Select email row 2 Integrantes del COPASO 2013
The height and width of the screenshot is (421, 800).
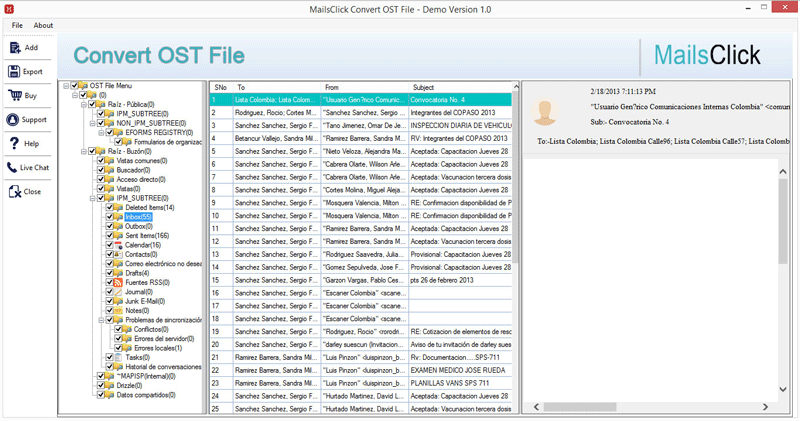tap(361, 113)
